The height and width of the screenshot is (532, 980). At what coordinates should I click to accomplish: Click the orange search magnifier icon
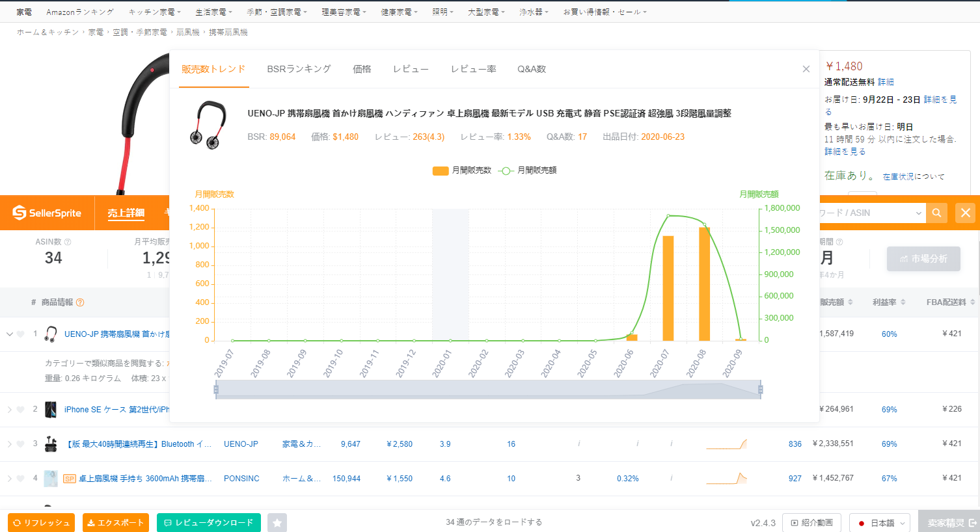[x=936, y=213]
